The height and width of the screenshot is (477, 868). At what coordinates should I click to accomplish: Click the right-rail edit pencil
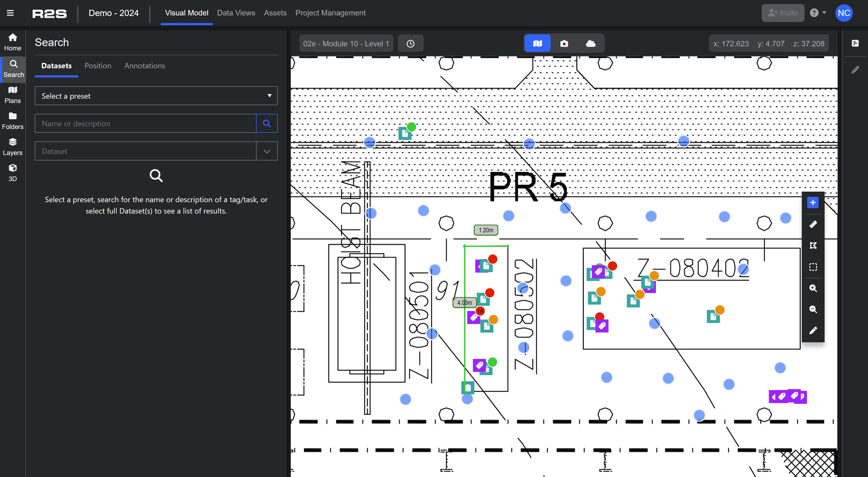[855, 70]
